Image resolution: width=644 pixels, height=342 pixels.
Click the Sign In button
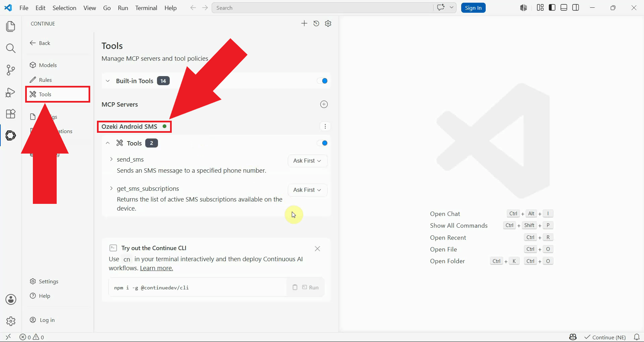473,8
